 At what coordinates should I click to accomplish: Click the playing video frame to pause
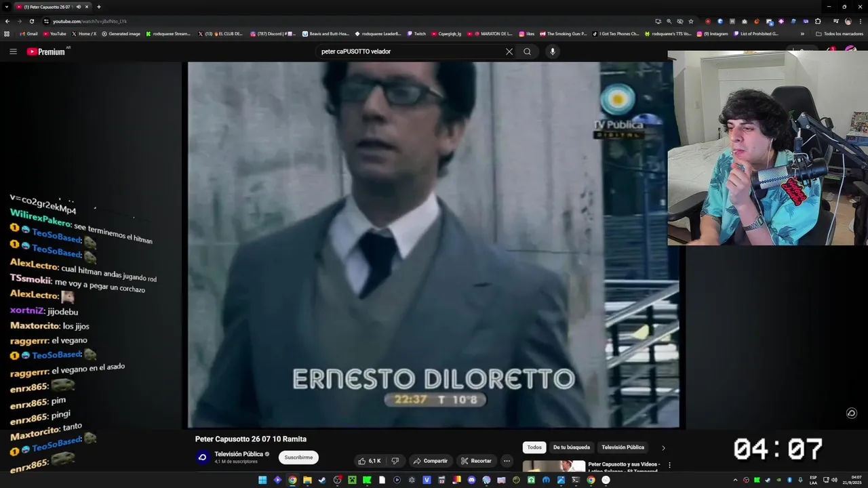click(433, 245)
